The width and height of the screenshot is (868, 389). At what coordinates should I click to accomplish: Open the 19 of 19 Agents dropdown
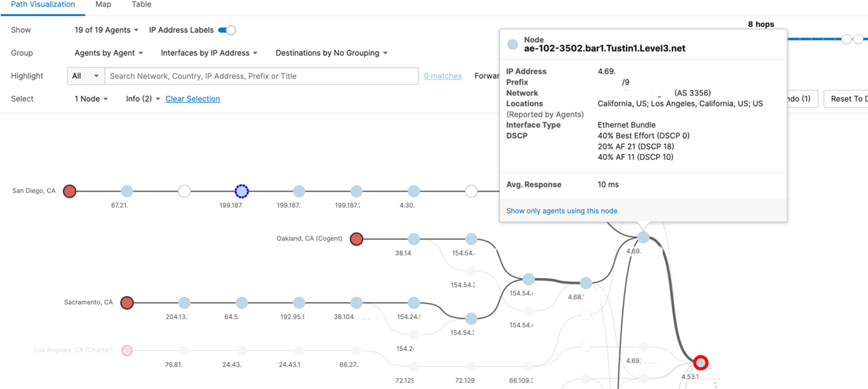pyautogui.click(x=106, y=30)
